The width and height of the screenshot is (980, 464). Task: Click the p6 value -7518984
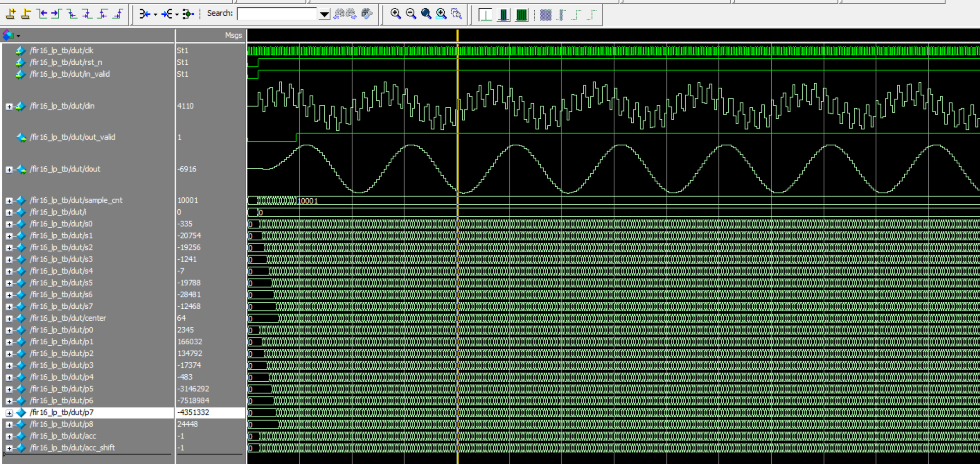pyautogui.click(x=193, y=400)
